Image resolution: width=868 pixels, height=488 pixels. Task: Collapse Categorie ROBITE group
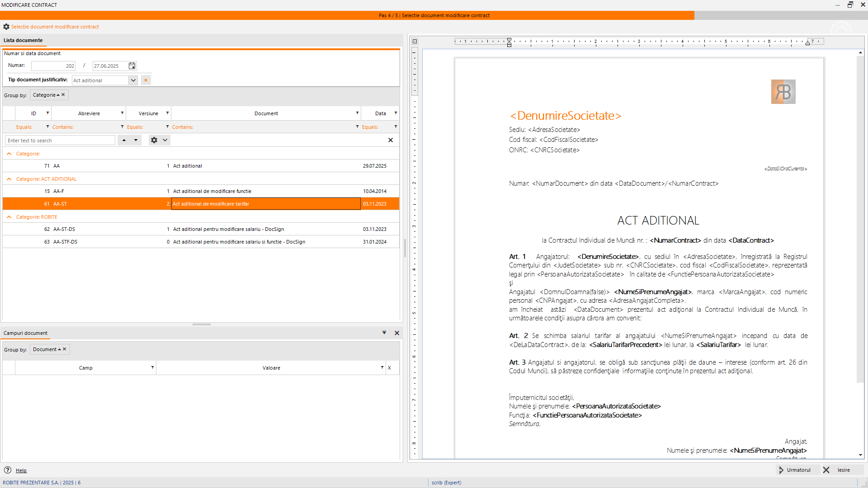pyautogui.click(x=9, y=217)
